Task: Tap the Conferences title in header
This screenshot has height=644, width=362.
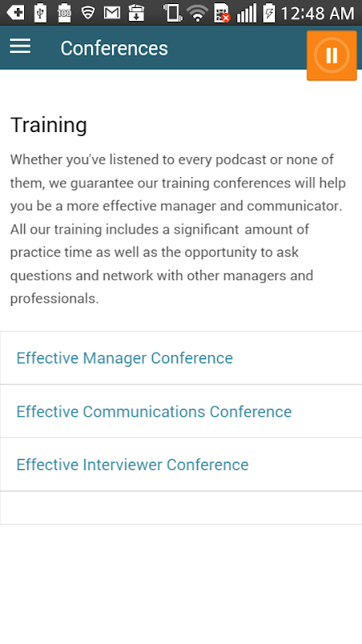Action: pyautogui.click(x=114, y=48)
